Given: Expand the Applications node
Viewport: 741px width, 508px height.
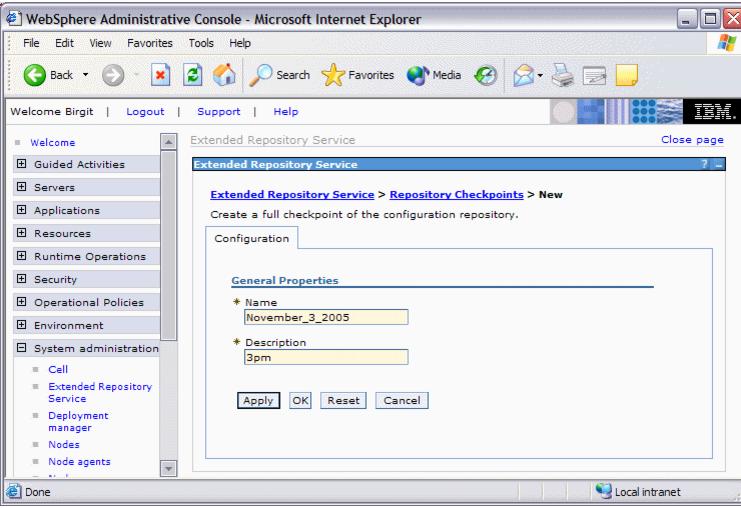Looking at the screenshot, I should click(x=21, y=209).
